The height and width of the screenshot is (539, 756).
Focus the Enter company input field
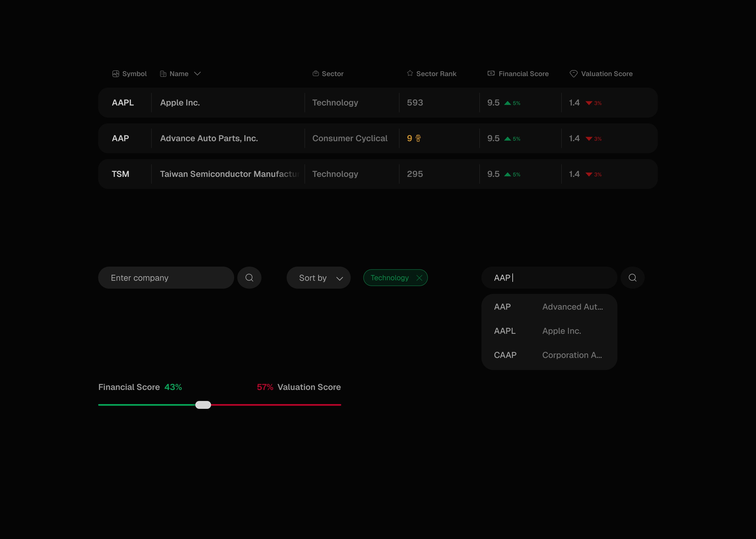coord(166,278)
